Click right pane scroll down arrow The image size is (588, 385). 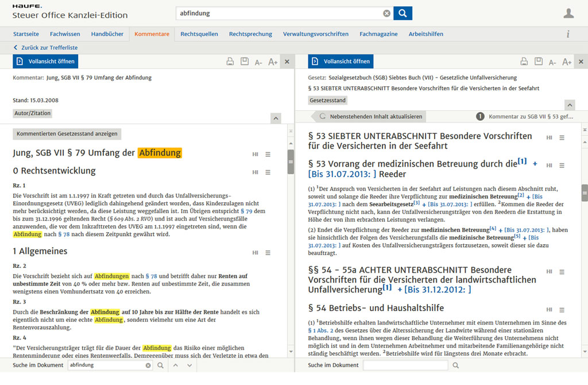[585, 352]
